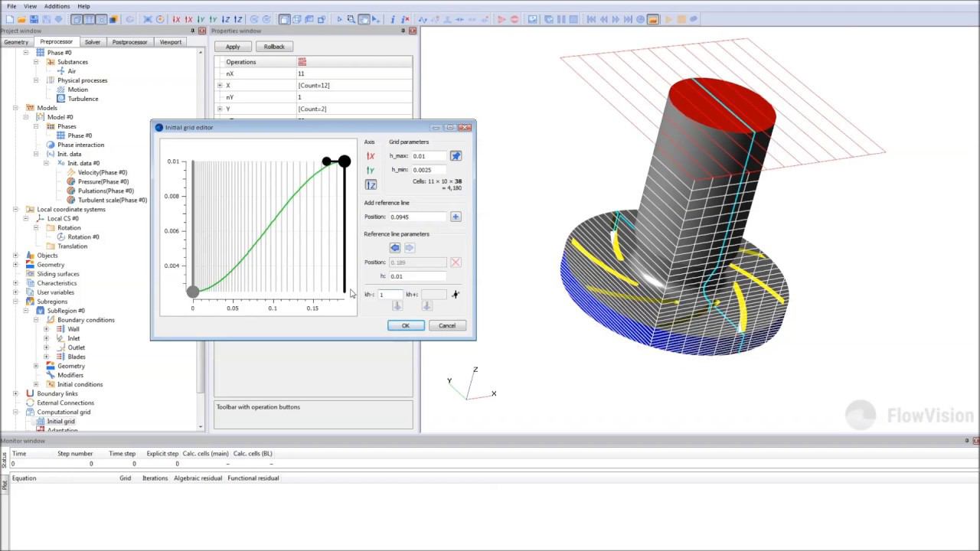Click the nX value cell
The height and width of the screenshot is (551, 980).
coord(354,74)
